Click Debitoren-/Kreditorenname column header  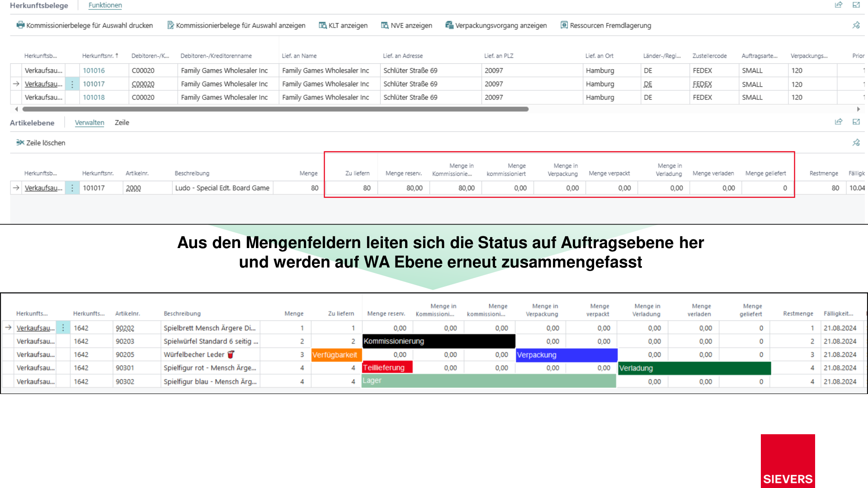point(216,56)
